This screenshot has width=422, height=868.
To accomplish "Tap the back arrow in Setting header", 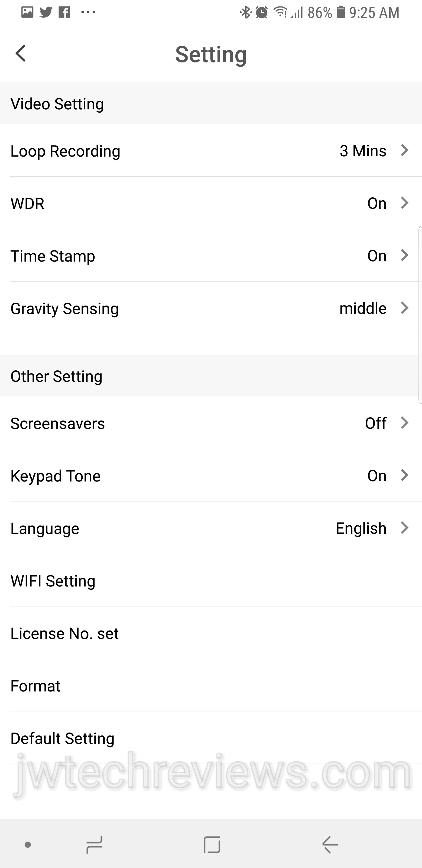I will (21, 54).
